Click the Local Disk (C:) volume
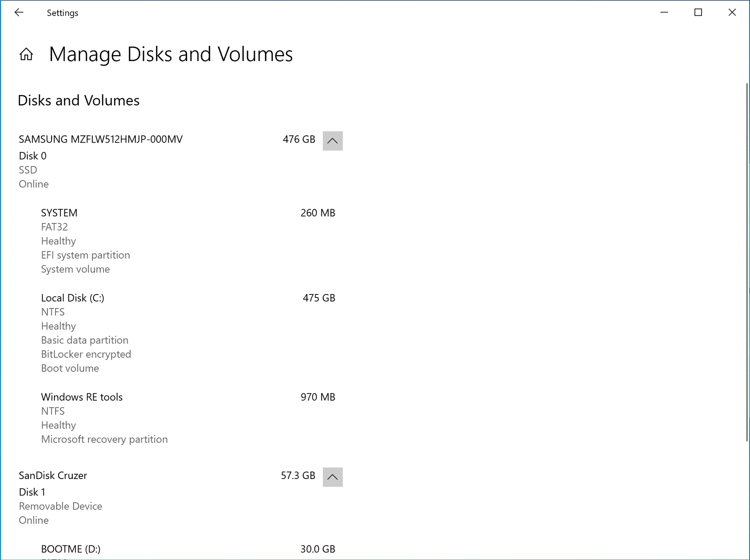Screen dimensions: 750x560 coord(73,297)
